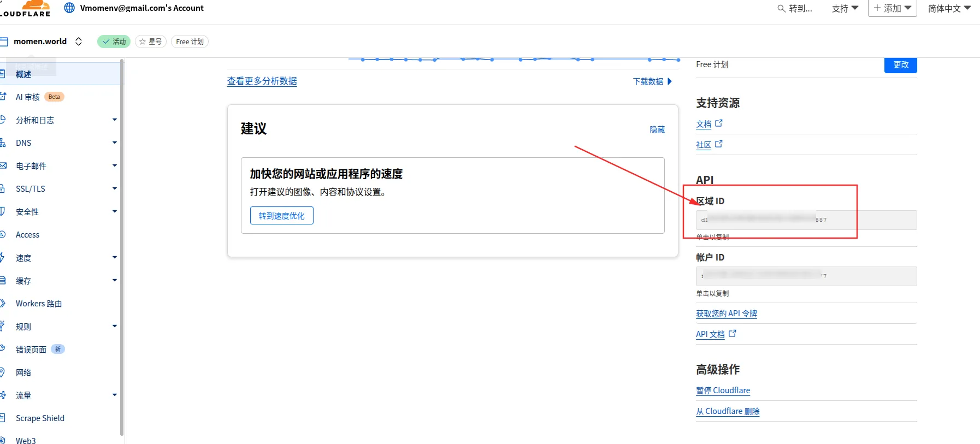Expand the DNS submenu arrow
980x444 pixels.
tap(115, 143)
